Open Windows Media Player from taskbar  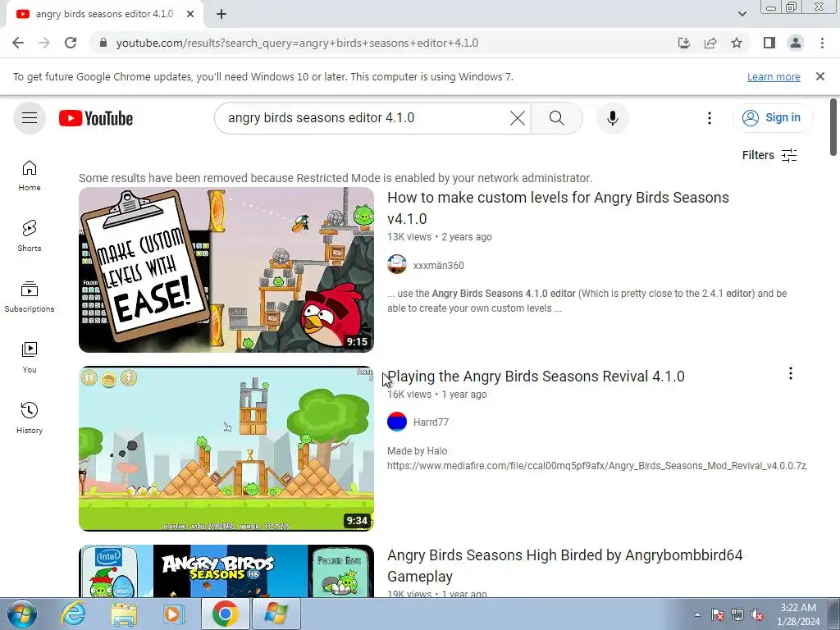(174, 614)
